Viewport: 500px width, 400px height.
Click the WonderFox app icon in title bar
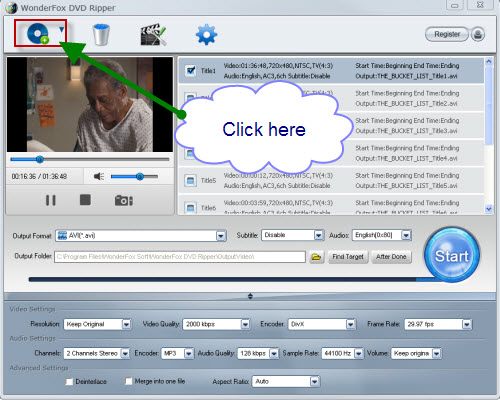[x=11, y=8]
